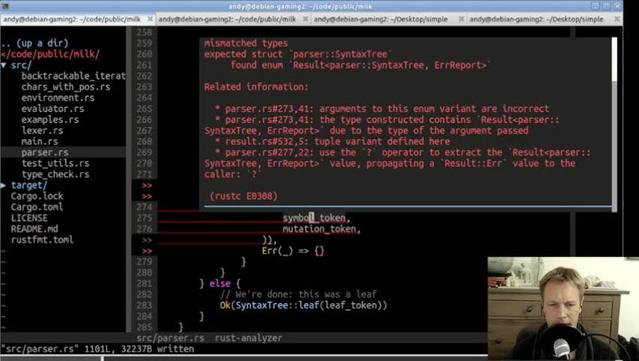
Task: Close the first terminal tab
Action: click(x=150, y=19)
